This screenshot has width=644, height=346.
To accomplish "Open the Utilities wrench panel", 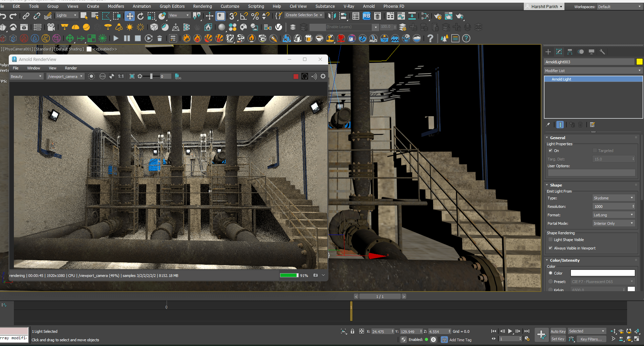I will (x=602, y=52).
